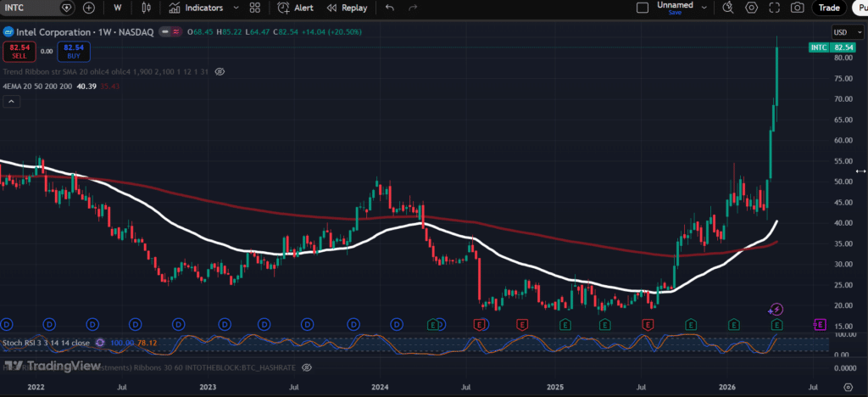Open the layout setup square icon
Viewport: 868px width, 397px height.
pos(644,8)
